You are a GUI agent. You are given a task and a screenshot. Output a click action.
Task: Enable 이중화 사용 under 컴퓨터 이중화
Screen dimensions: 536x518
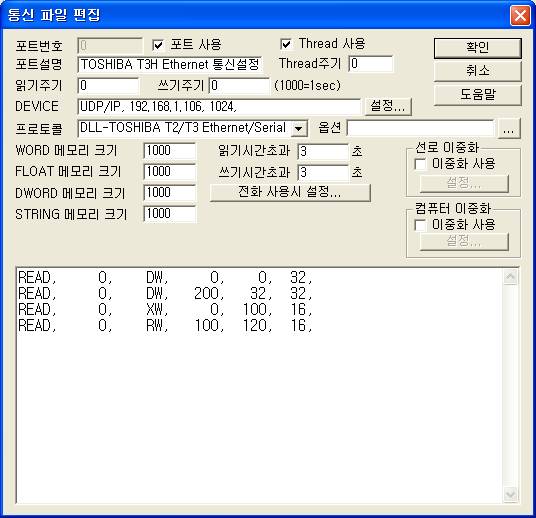[420, 225]
